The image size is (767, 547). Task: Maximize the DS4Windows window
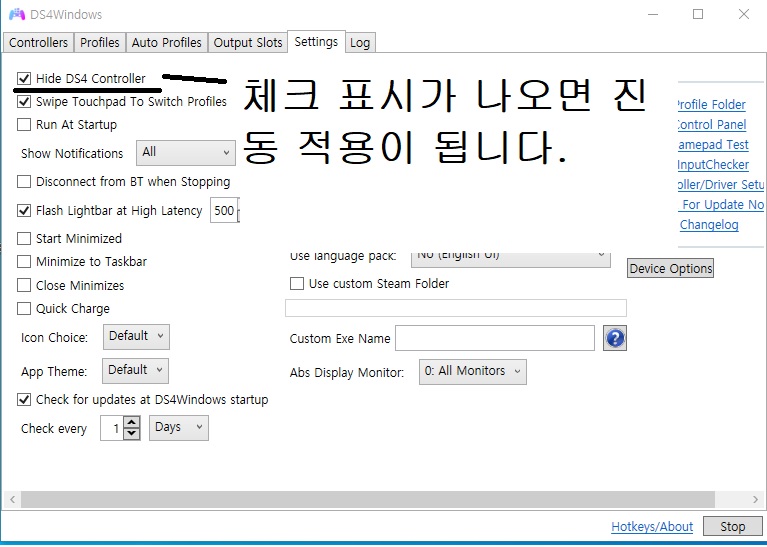pyautogui.click(x=698, y=14)
